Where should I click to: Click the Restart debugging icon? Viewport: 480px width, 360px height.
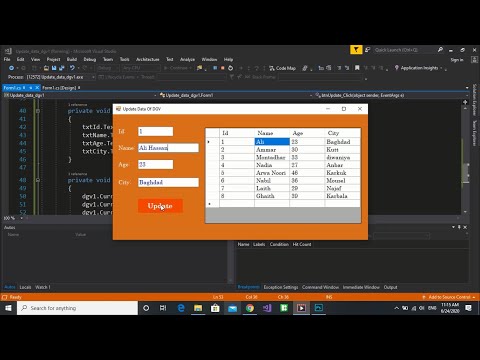(231, 68)
